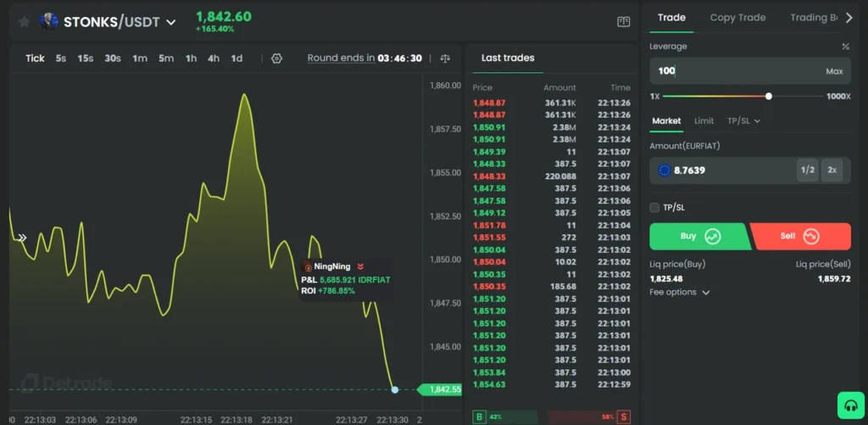Click the Liq price(Buy) value 1,825.48
The width and height of the screenshot is (868, 425).
pyautogui.click(x=666, y=279)
